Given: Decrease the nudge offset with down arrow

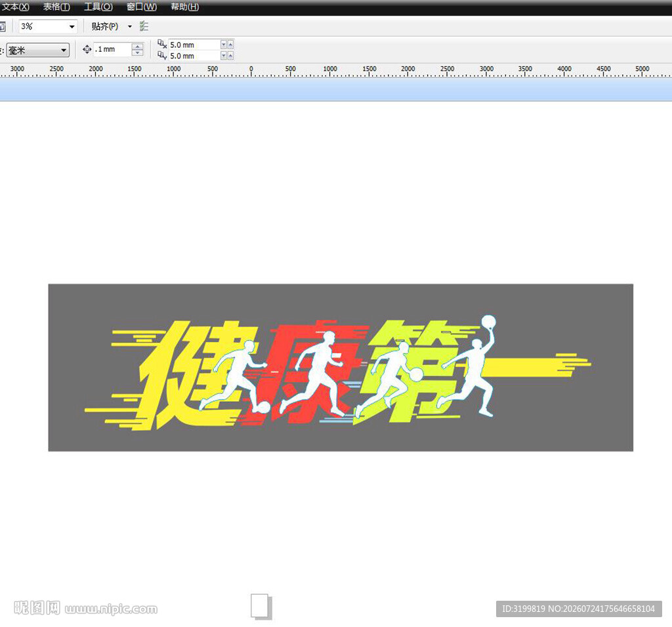Looking at the screenshot, I should [x=138, y=53].
